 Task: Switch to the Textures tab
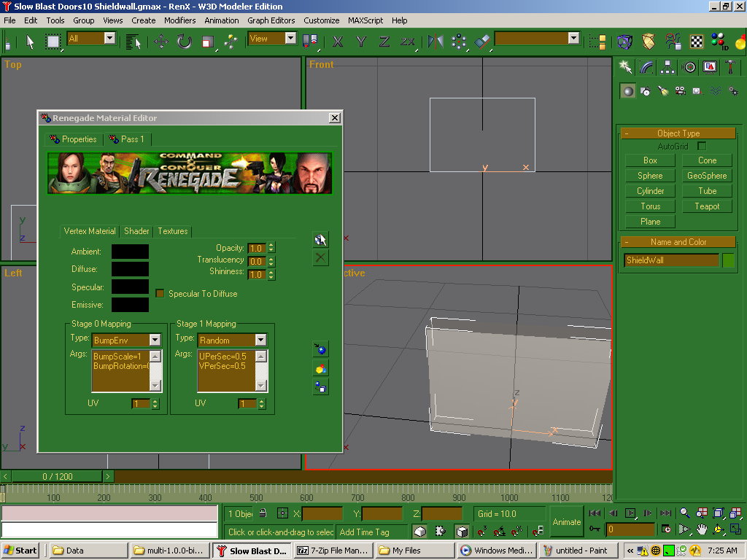pyautogui.click(x=173, y=231)
